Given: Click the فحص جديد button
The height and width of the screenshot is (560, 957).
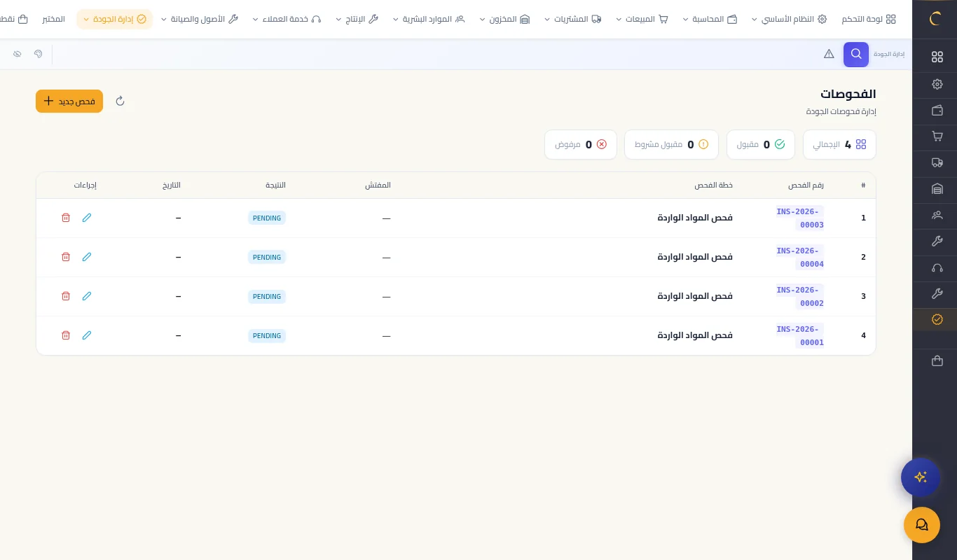Looking at the screenshot, I should [69, 101].
